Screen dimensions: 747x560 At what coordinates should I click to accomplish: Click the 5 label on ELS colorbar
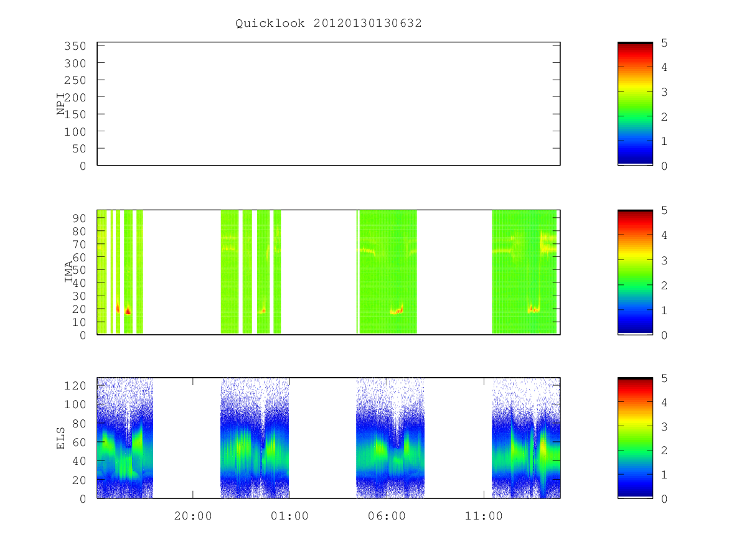664,378
